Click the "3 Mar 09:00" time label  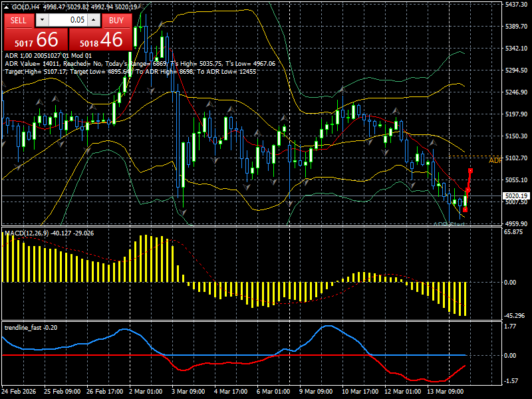188,391
